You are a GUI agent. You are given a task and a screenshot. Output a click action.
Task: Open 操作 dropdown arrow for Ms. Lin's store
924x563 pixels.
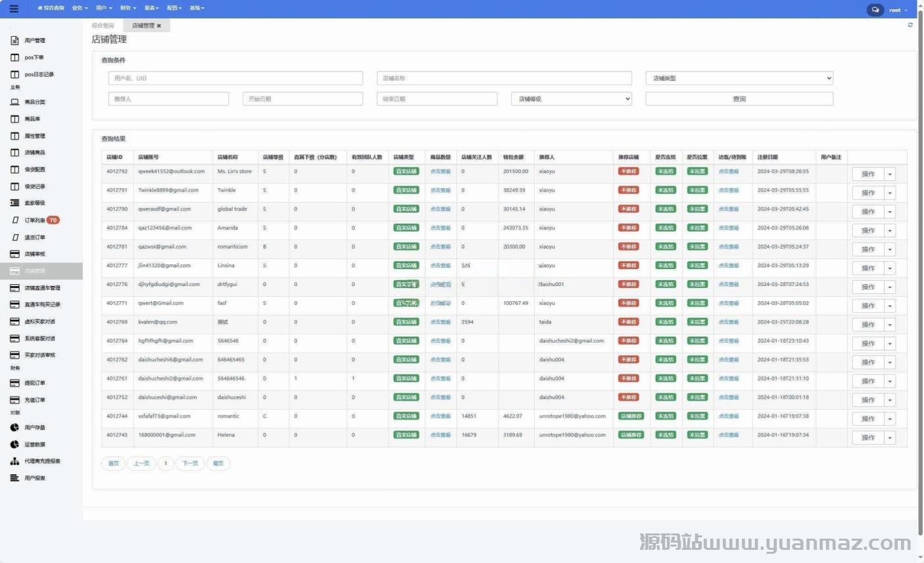[890, 174]
